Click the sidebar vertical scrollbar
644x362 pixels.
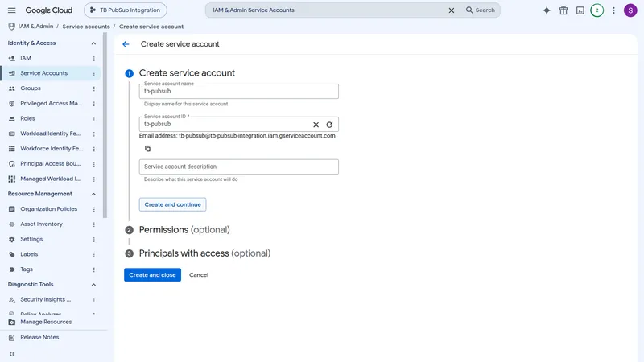105,125
